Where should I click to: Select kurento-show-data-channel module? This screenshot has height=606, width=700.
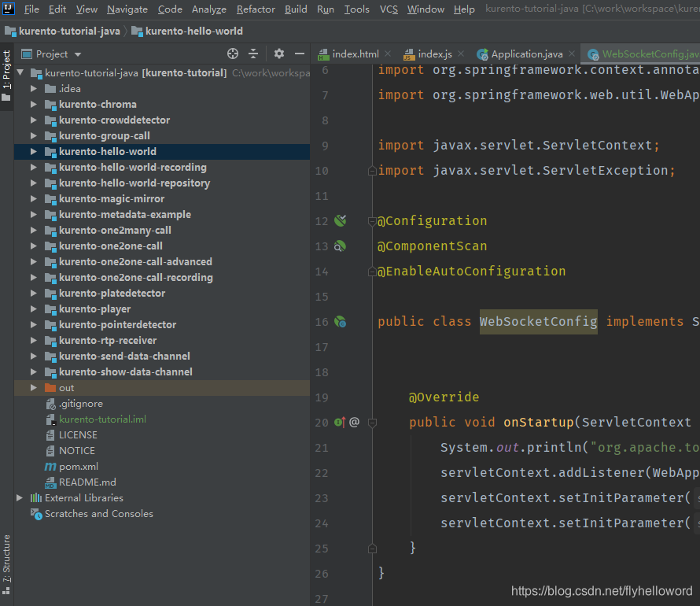click(125, 372)
